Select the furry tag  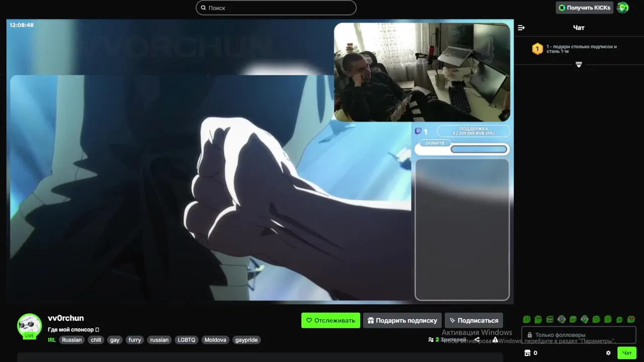[135, 340]
